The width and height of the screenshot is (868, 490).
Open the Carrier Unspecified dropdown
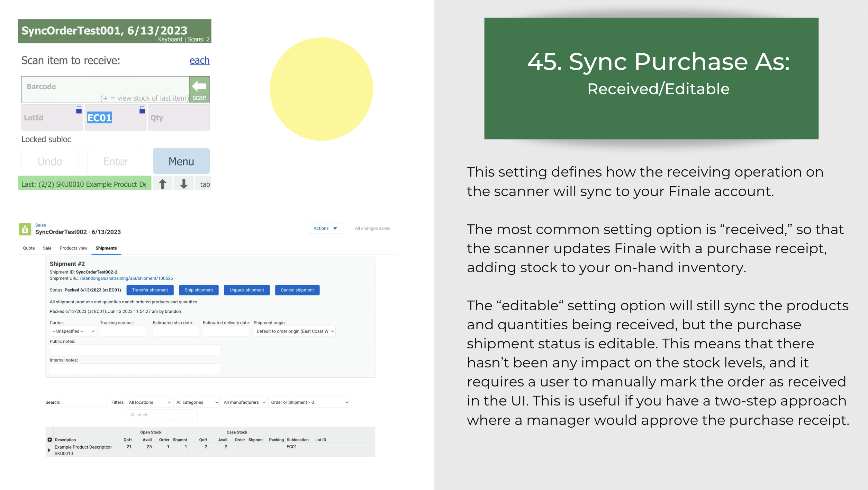click(x=73, y=331)
